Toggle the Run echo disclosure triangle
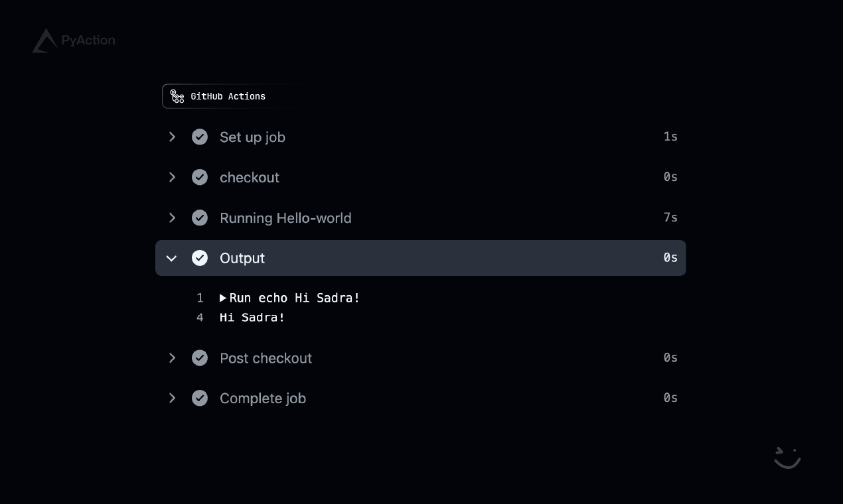This screenshot has height=504, width=843. 223,298
